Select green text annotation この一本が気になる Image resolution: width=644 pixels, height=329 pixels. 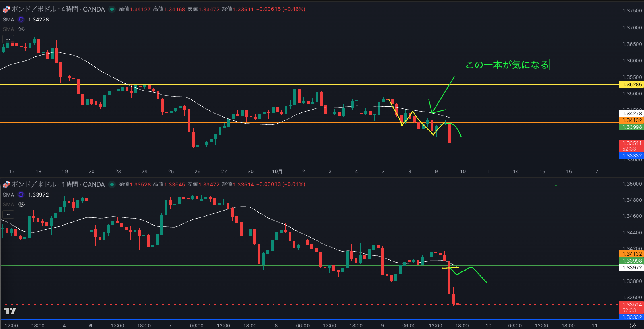pos(507,65)
